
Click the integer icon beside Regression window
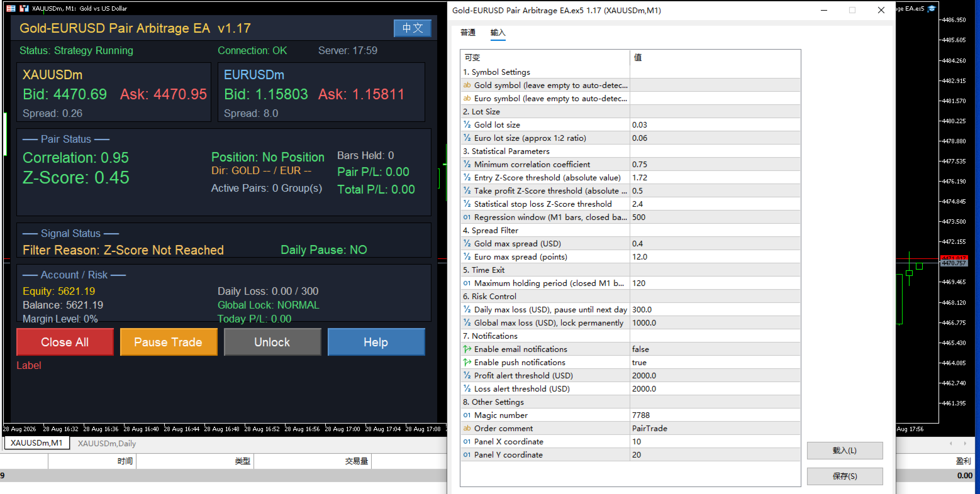pos(467,217)
